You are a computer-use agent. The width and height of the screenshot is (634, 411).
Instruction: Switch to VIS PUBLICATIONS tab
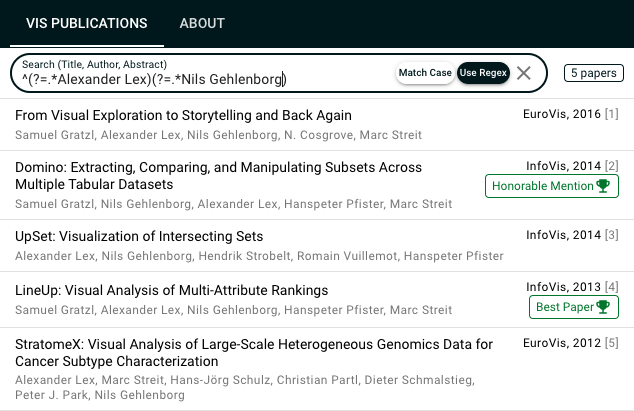click(x=87, y=23)
